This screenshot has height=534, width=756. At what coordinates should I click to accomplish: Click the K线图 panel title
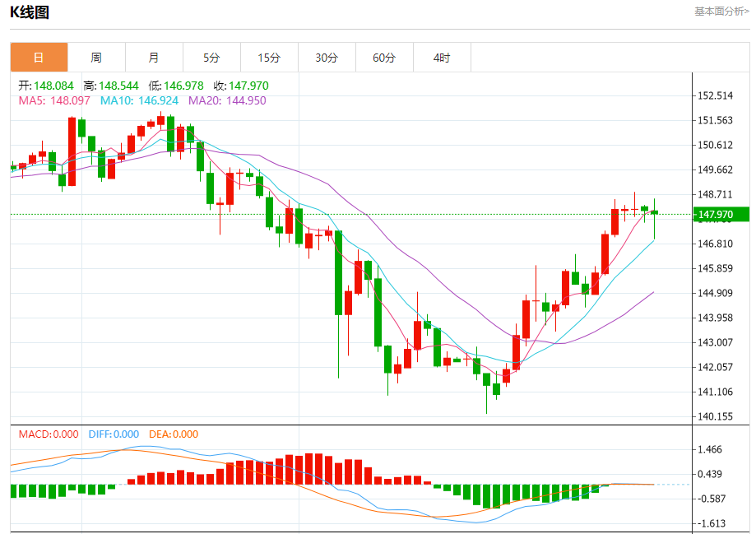[30, 12]
